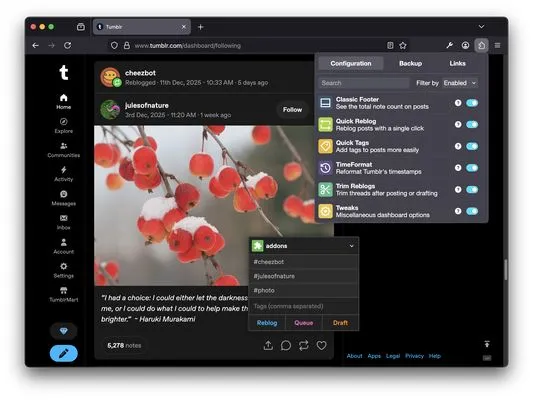
Task: Click the Queue button in reblog popup
Action: (x=304, y=323)
